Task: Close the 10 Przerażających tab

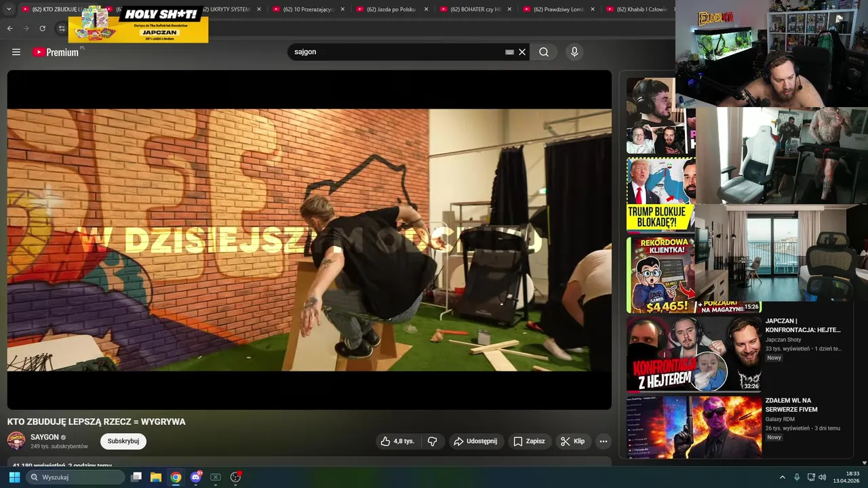Action: [x=342, y=9]
